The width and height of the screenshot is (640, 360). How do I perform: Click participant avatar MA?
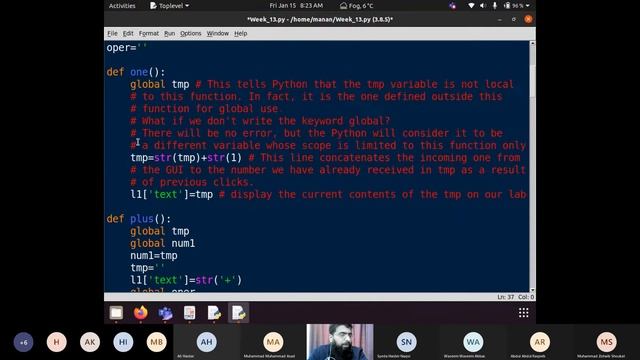[x=273, y=342]
